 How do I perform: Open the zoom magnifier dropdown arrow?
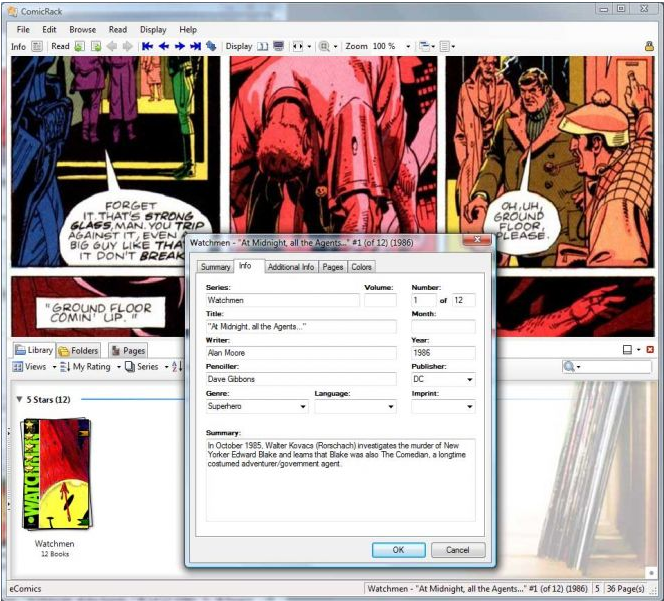click(335, 47)
